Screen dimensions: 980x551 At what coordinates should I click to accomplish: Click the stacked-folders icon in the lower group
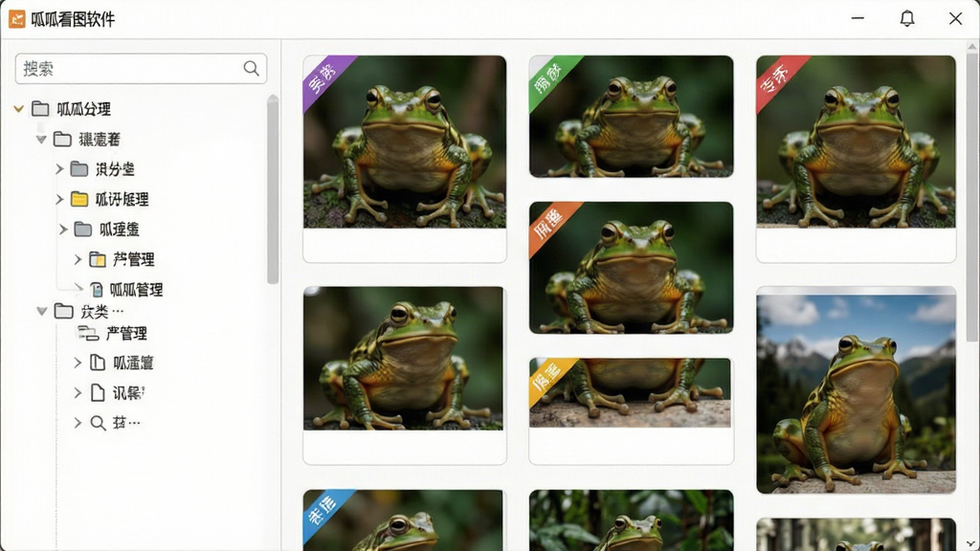click(x=88, y=334)
